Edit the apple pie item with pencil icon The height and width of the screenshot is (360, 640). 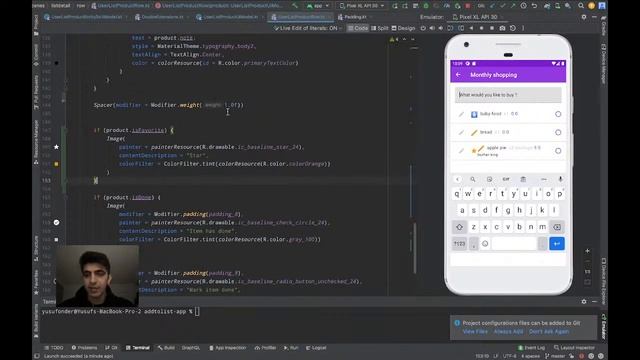461,151
